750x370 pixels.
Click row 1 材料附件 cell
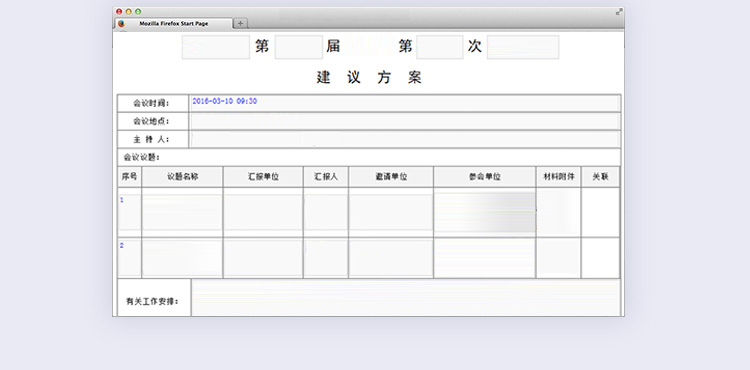[558, 212]
